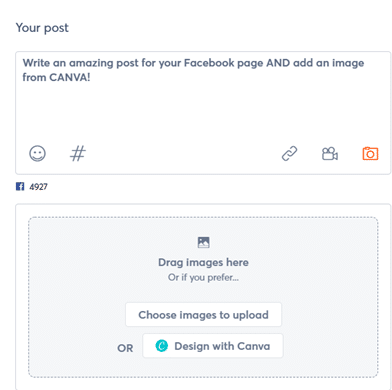The width and height of the screenshot is (392, 390).
Task: Select the orange photo camera icon
Action: coord(370,154)
